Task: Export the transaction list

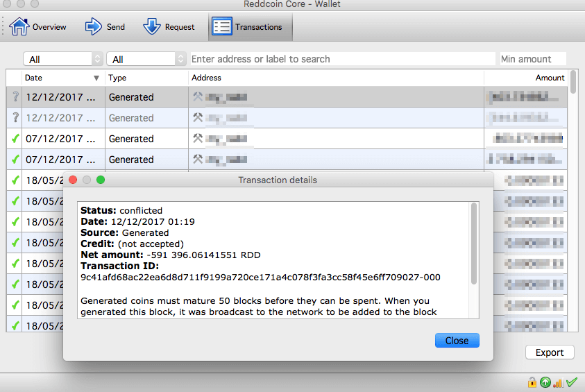Action: point(550,352)
